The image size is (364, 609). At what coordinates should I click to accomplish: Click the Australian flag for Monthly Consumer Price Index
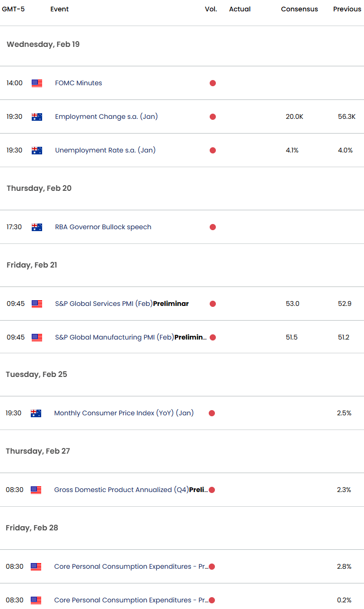tap(36, 413)
